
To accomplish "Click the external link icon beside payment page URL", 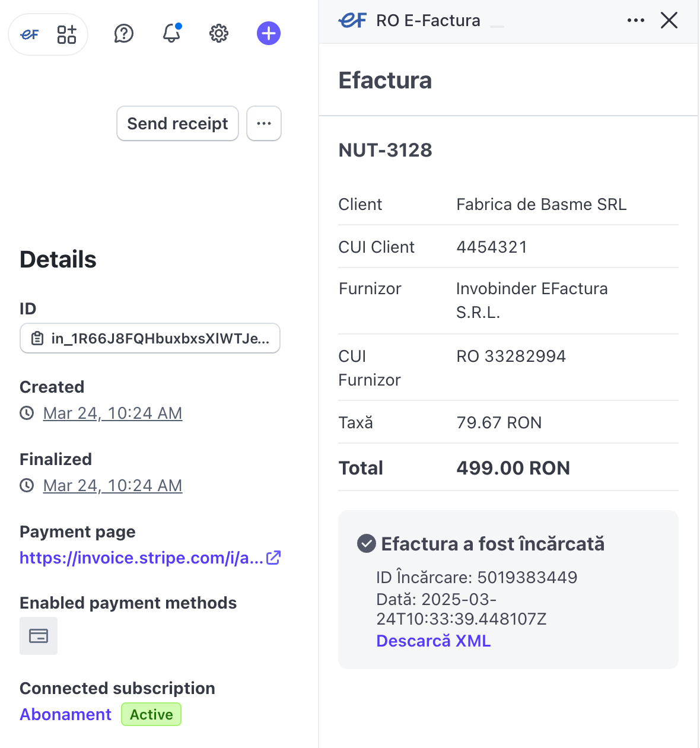I will [273, 558].
